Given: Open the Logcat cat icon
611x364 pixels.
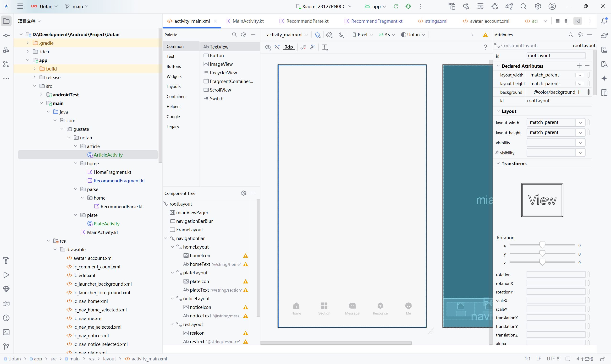Looking at the screenshot, I should point(6,304).
